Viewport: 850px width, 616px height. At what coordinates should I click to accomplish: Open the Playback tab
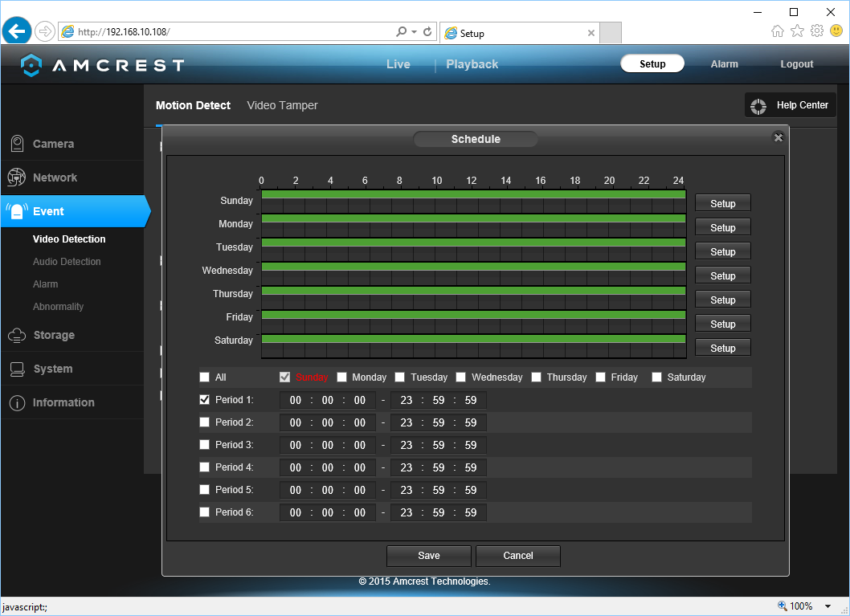coord(472,64)
